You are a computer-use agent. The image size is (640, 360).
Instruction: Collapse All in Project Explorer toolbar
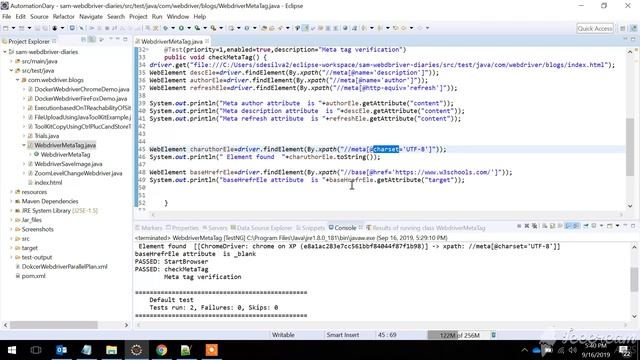(x=84, y=40)
